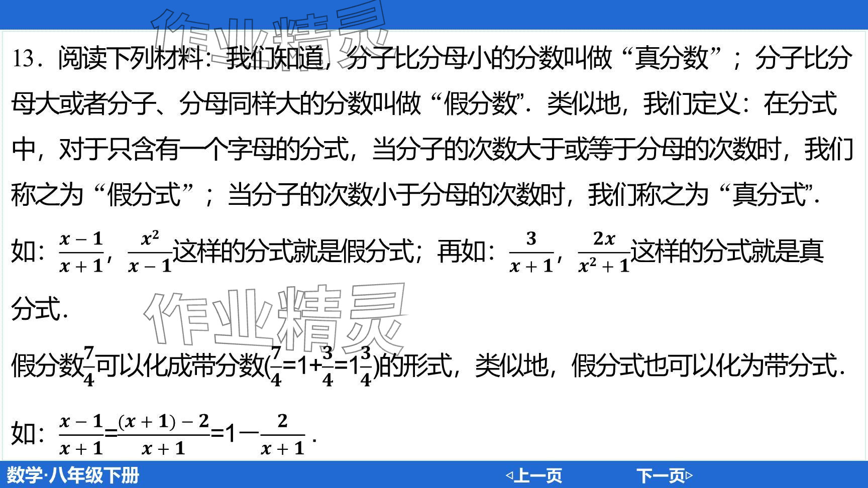Viewport: 868px width, 488px height.
Task: Select the 2x over x²+1 fraction
Action: pyautogui.click(x=604, y=252)
